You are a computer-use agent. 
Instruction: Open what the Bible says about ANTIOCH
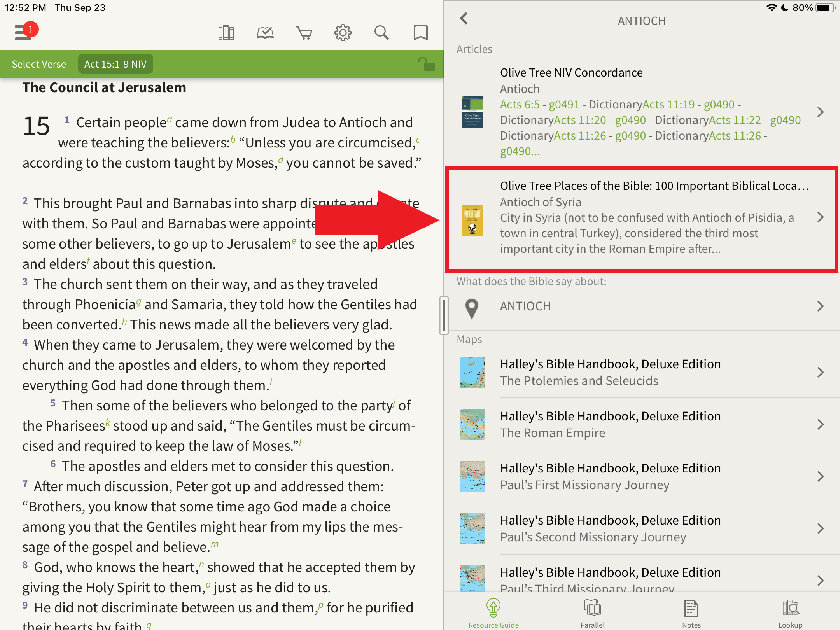click(x=642, y=306)
